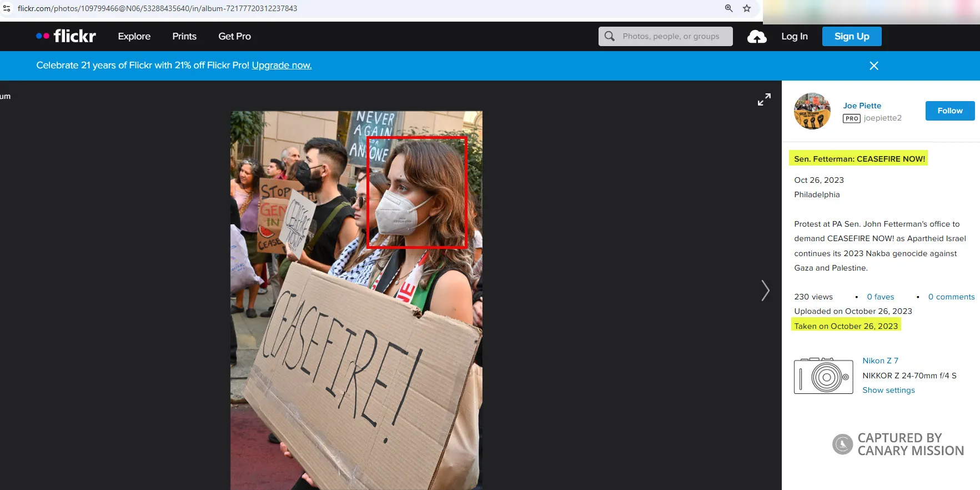
Task: Click the Uploaded on October 26, 2023 text
Action: (853, 311)
